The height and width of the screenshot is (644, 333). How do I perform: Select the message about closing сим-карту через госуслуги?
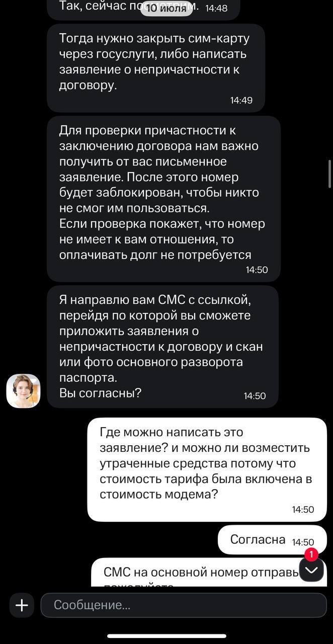point(155,62)
